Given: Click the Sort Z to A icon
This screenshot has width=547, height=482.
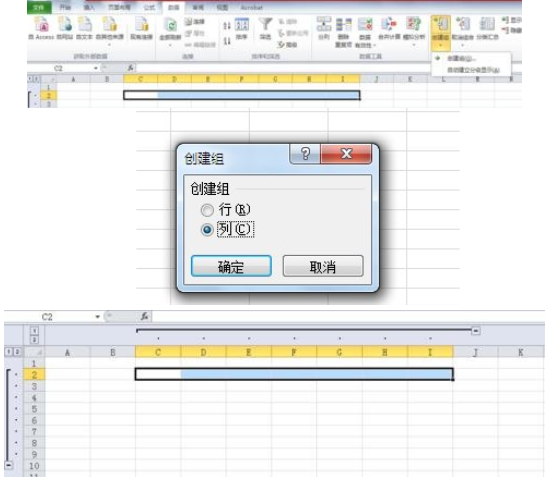Looking at the screenshot, I should pos(227,41).
